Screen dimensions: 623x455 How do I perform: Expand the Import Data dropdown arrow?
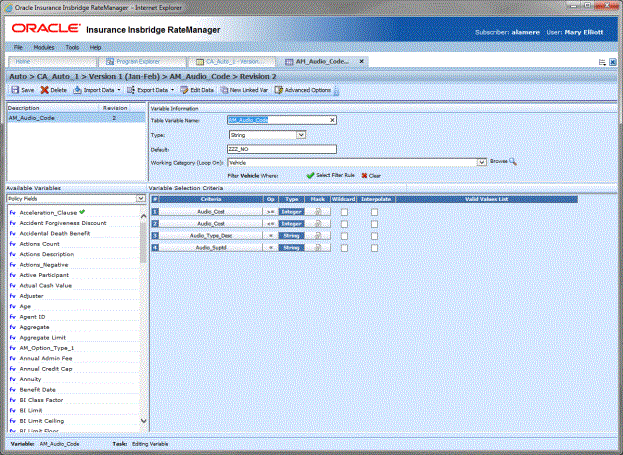pos(119,90)
